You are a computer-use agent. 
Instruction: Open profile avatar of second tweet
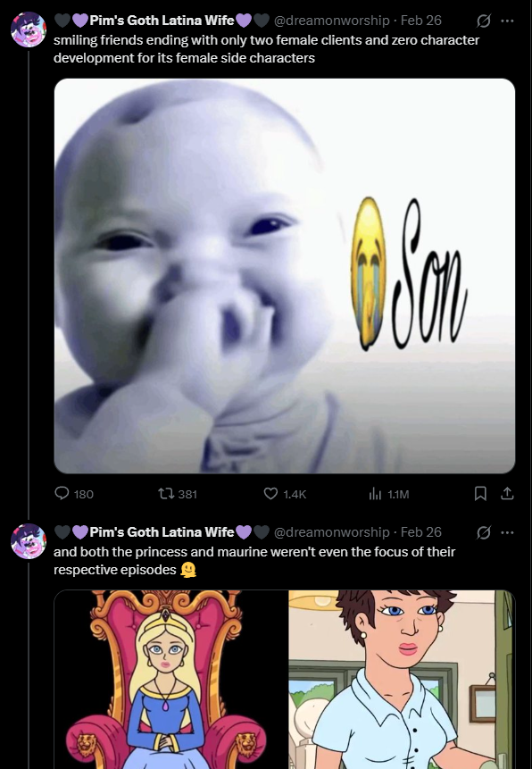29,541
